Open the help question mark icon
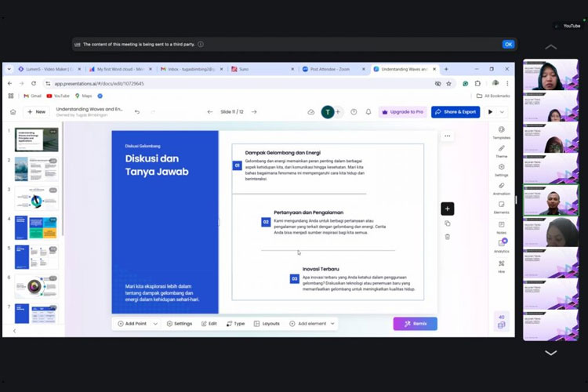588x392 pixels. click(x=354, y=112)
